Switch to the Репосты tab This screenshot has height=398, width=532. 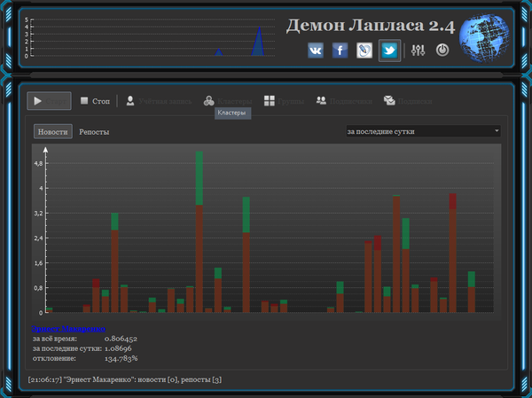[94, 131]
